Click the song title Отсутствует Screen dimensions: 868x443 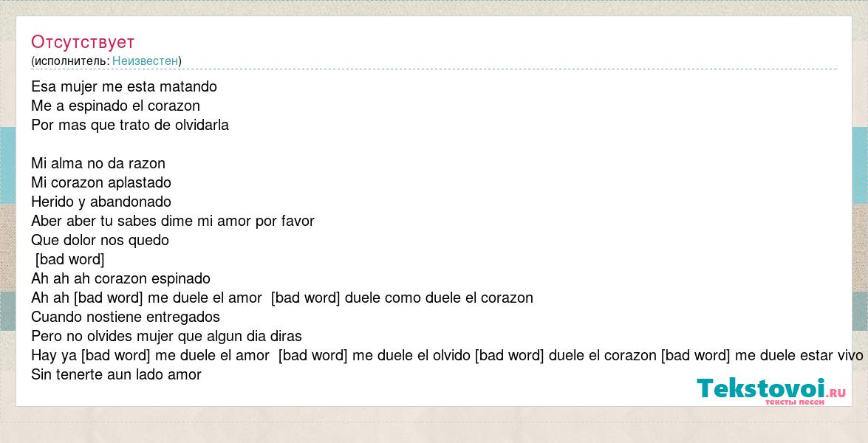click(x=83, y=42)
